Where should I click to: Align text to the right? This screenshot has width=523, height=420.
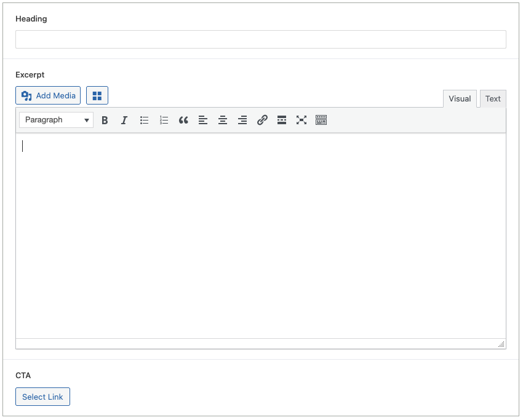pos(242,120)
